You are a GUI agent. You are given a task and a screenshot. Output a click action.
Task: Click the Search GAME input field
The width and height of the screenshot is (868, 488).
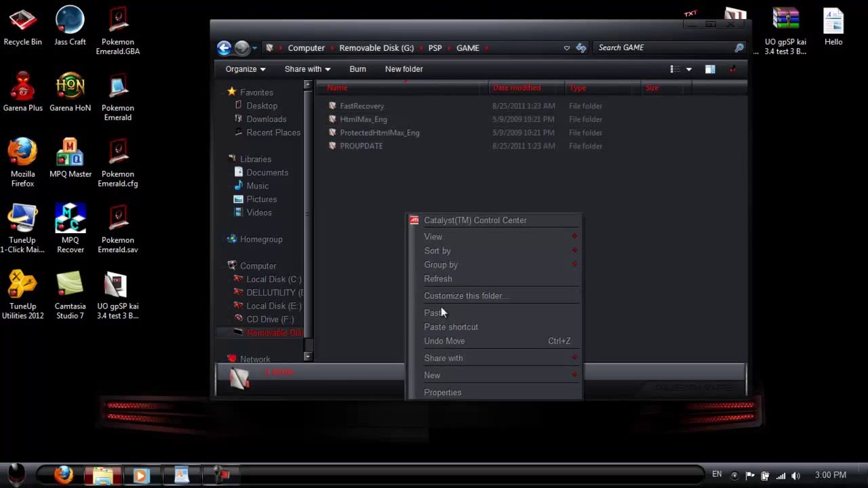point(664,47)
